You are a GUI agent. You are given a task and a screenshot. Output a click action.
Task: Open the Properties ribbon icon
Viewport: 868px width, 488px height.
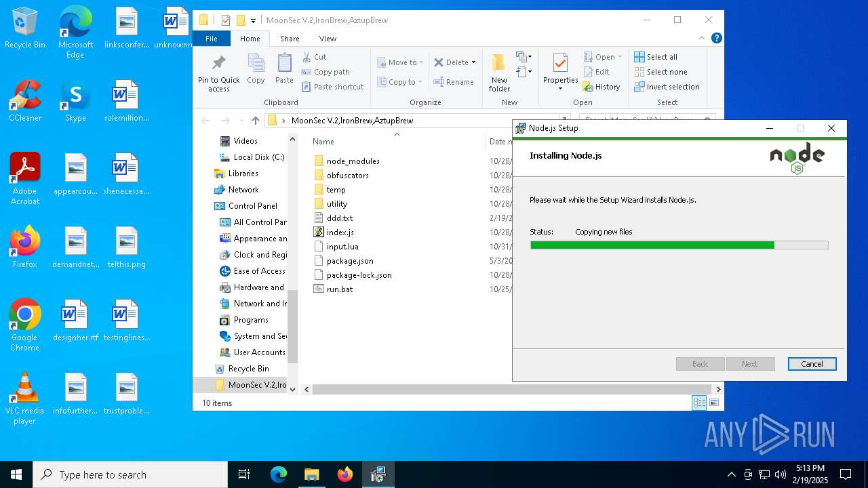[x=560, y=64]
